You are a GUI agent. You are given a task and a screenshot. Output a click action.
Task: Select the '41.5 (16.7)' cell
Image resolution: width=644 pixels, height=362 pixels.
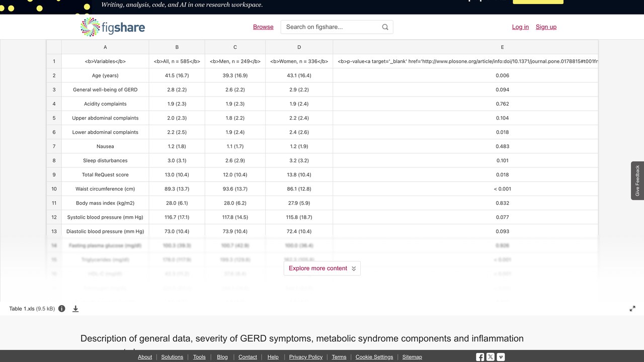click(177, 75)
